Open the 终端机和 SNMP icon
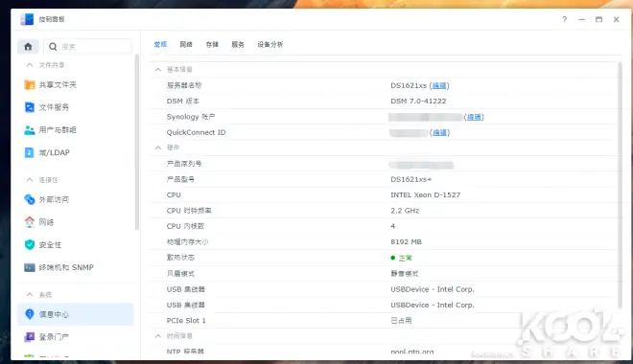Viewport: 633px width, 364px height. 30,267
